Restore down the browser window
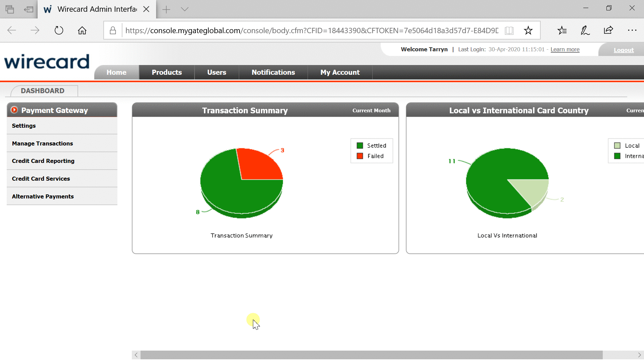Viewport: 644px width, 362px height. coord(609,8)
